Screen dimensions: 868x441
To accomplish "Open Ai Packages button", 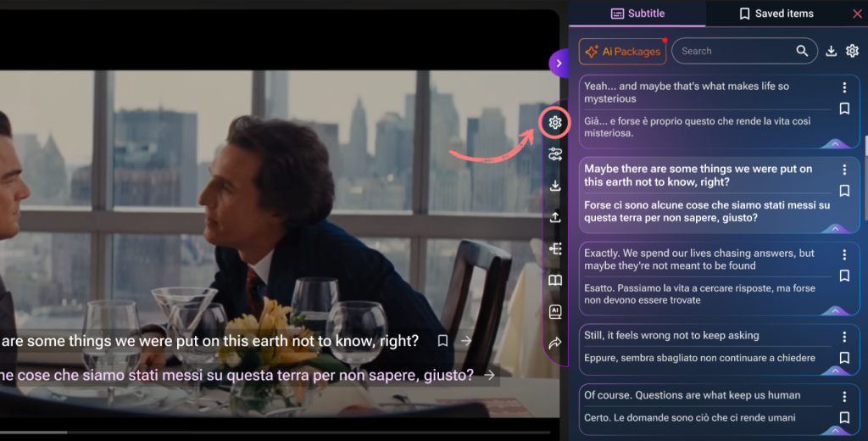I will click(x=623, y=52).
